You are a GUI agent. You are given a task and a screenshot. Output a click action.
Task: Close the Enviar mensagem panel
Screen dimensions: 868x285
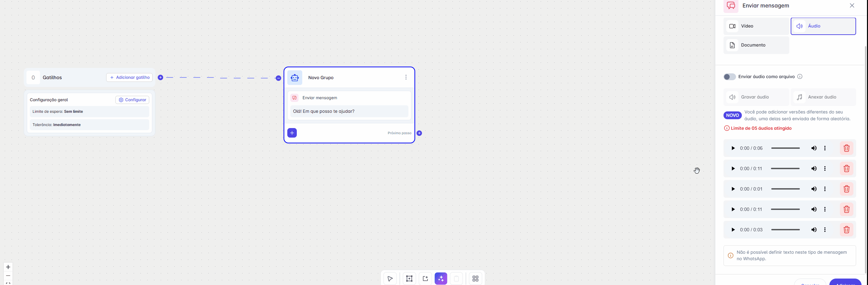(x=852, y=5)
